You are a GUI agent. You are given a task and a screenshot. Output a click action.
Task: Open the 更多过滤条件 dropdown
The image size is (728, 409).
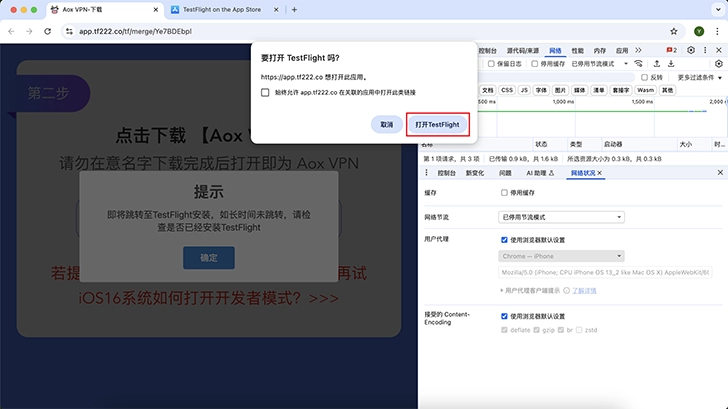[698, 76]
